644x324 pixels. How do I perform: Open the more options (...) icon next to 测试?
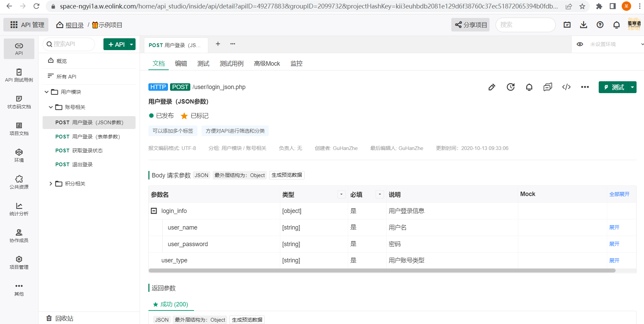click(585, 87)
